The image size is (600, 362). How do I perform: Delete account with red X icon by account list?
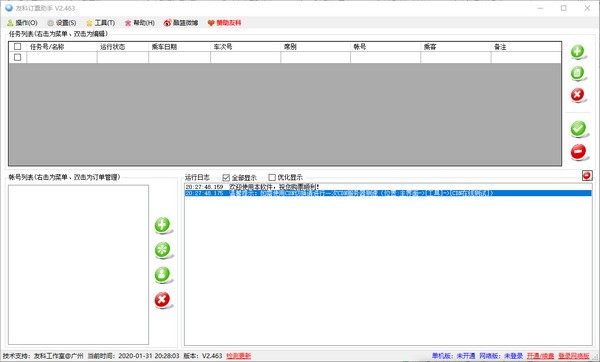162,300
